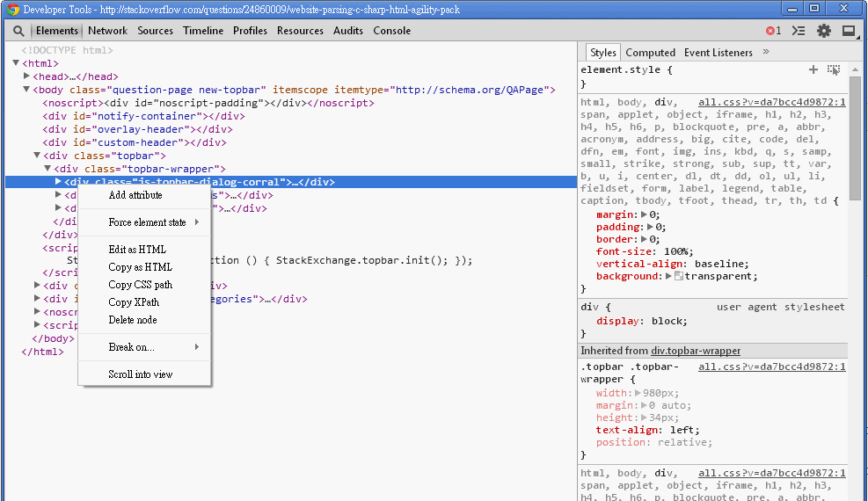This screenshot has width=868, height=501.
Task: Click the magnifier search icon in the toolbar
Action: [18, 31]
